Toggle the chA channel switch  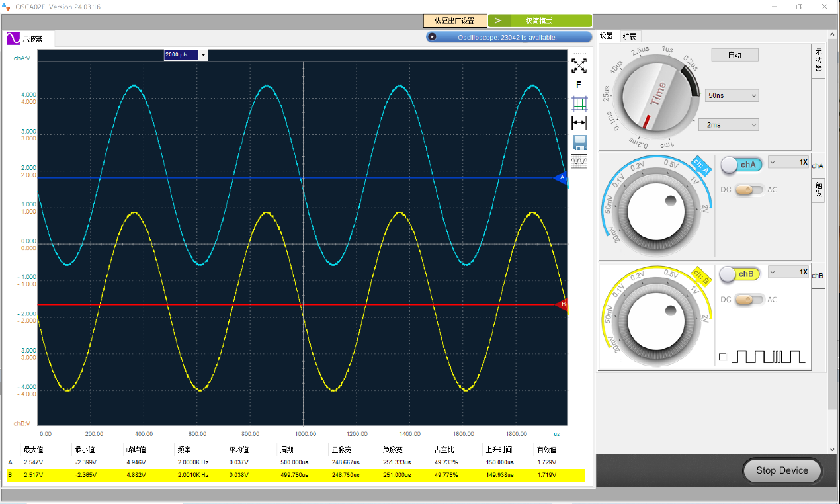(741, 165)
